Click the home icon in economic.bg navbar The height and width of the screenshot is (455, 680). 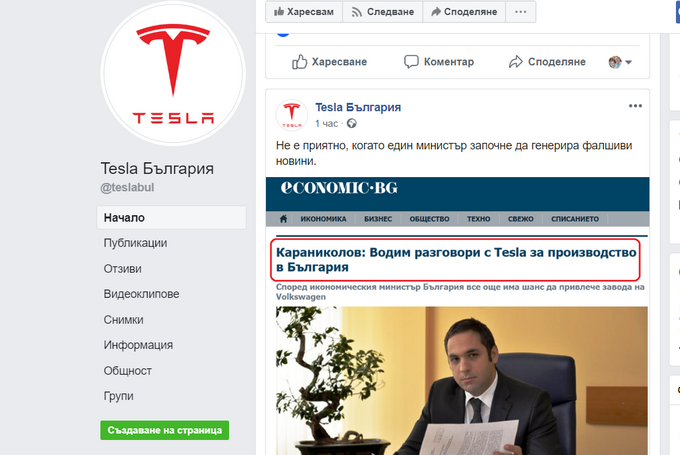tap(284, 218)
